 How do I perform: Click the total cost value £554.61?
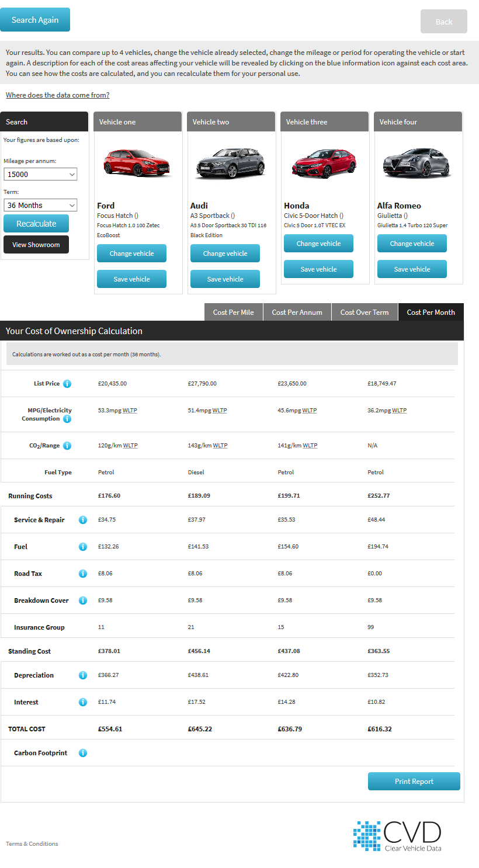coord(110,729)
